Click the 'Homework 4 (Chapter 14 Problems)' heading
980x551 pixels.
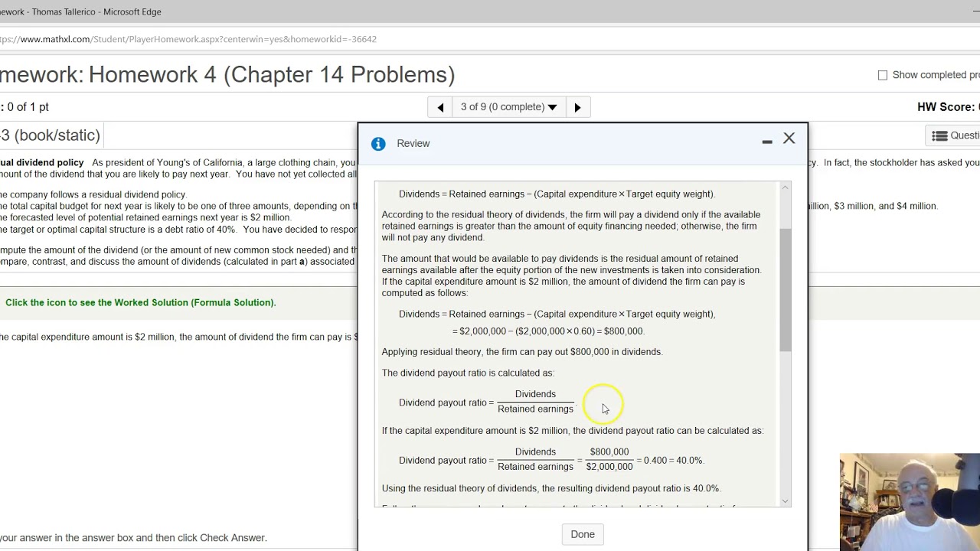point(271,74)
